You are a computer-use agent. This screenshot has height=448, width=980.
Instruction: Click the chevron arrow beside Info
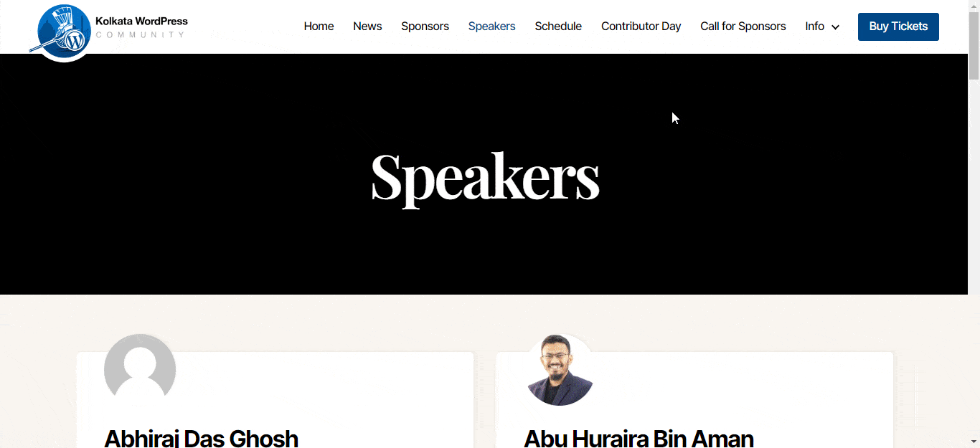[835, 27]
